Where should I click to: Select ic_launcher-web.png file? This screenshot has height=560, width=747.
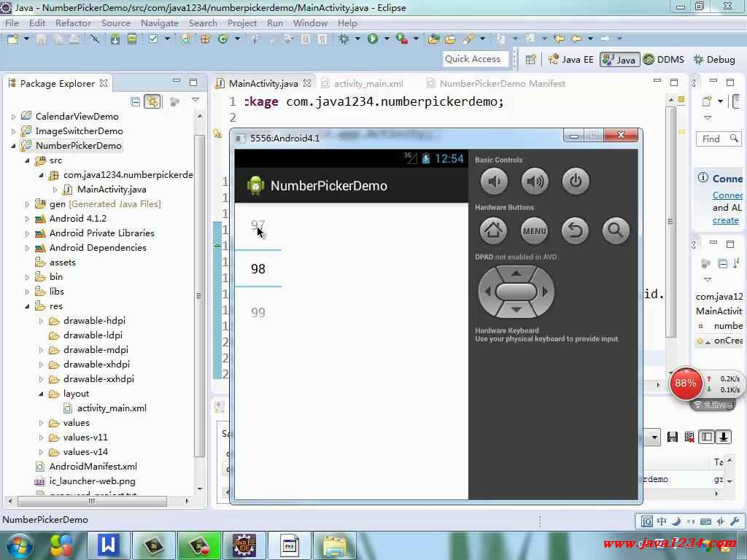tap(92, 481)
